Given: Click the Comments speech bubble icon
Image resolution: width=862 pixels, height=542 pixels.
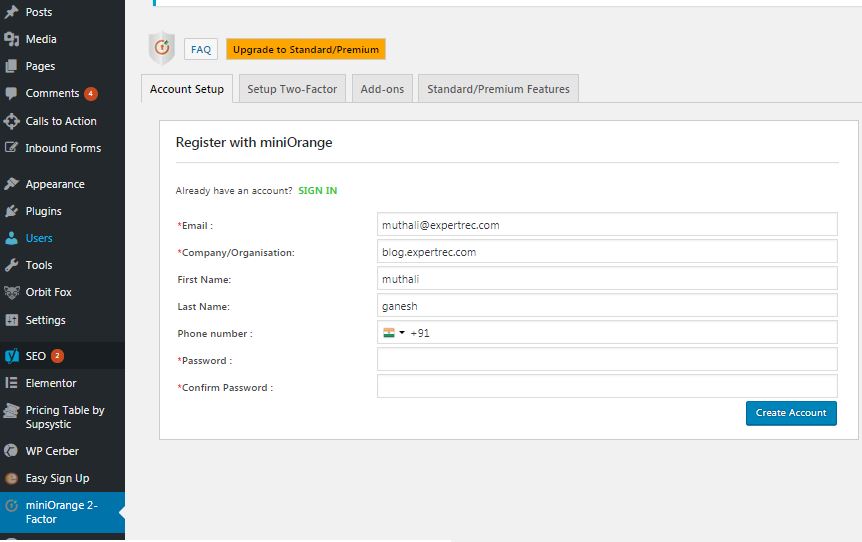Looking at the screenshot, I should 11,93.
